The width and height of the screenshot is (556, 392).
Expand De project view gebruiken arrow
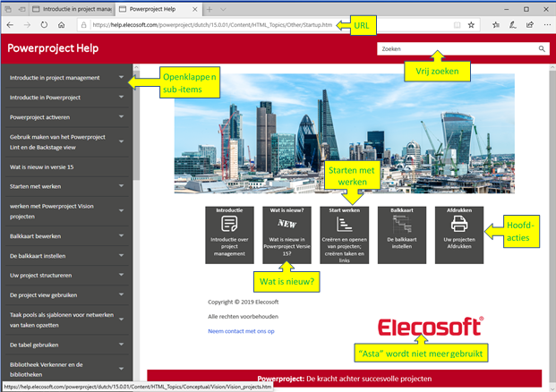(x=121, y=294)
